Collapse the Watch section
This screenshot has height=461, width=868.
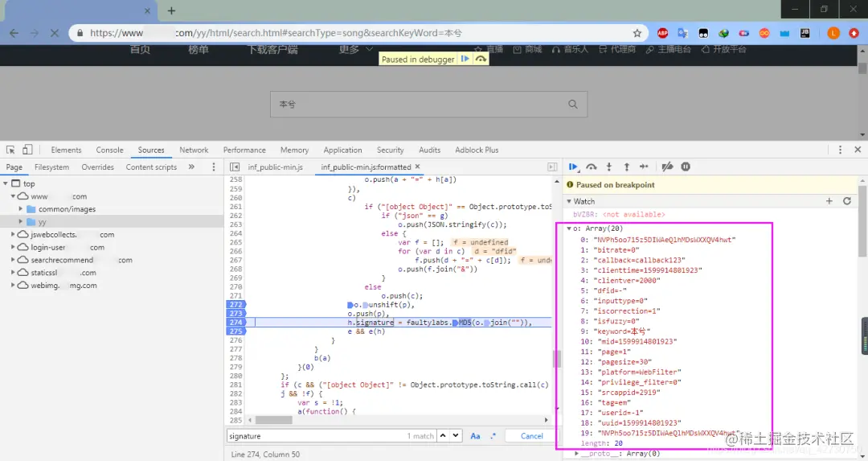click(570, 201)
